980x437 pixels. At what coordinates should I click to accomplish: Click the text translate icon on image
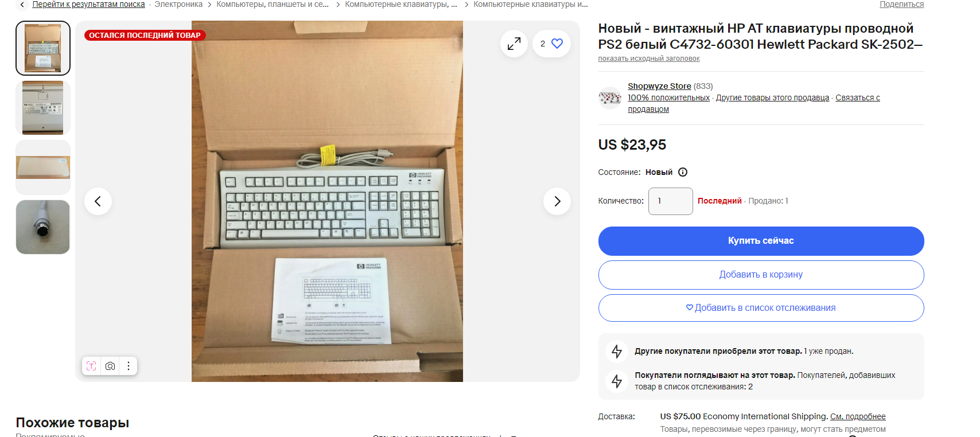tap(91, 366)
